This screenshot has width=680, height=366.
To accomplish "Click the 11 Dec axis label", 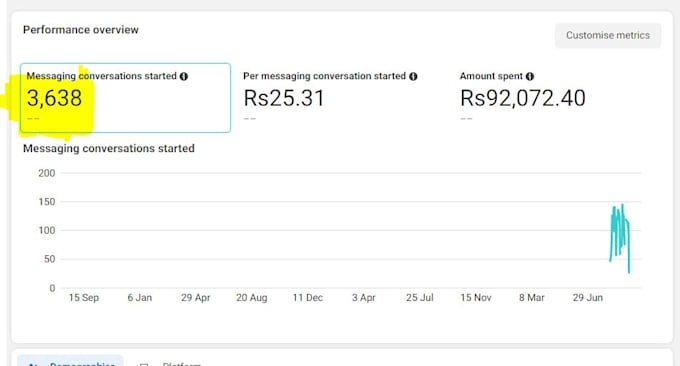I will tap(307, 297).
